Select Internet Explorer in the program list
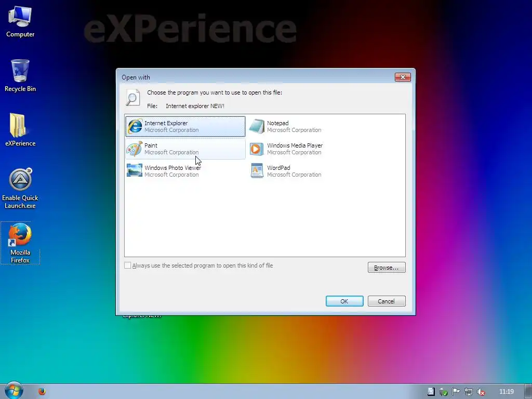The height and width of the screenshot is (399, 532). [185, 126]
